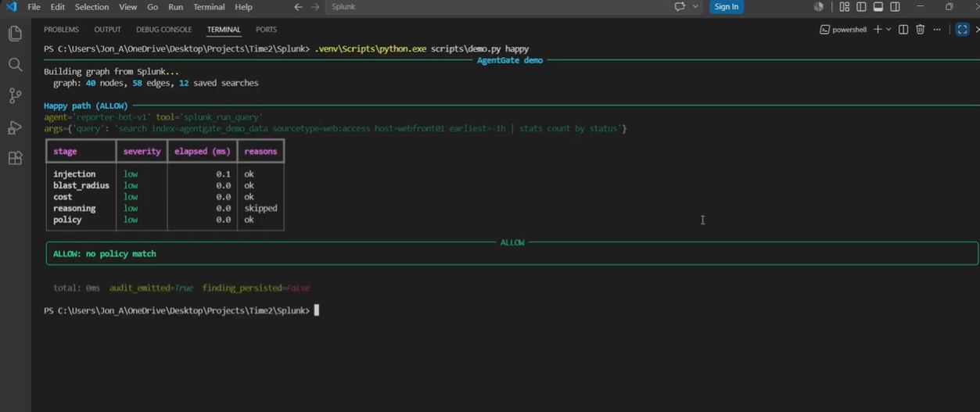Image resolution: width=980 pixels, height=412 pixels.
Task: Toggle the bottom panel visibility
Action: [878, 7]
